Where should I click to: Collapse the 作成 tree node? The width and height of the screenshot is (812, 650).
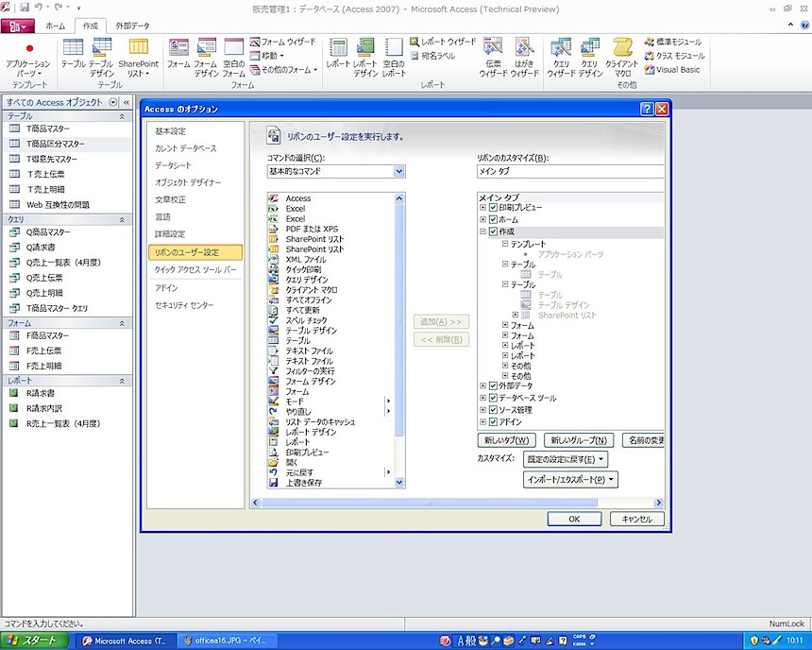pos(482,231)
